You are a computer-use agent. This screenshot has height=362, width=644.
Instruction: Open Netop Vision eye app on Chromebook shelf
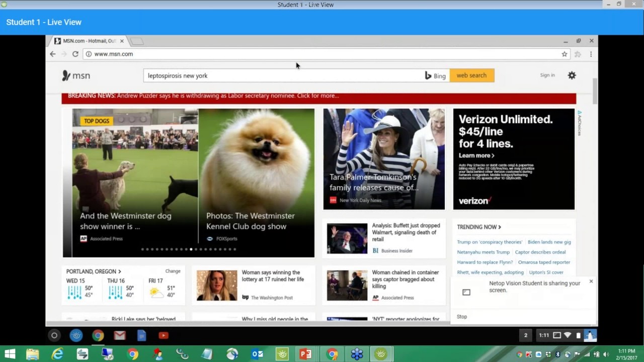[76, 335]
